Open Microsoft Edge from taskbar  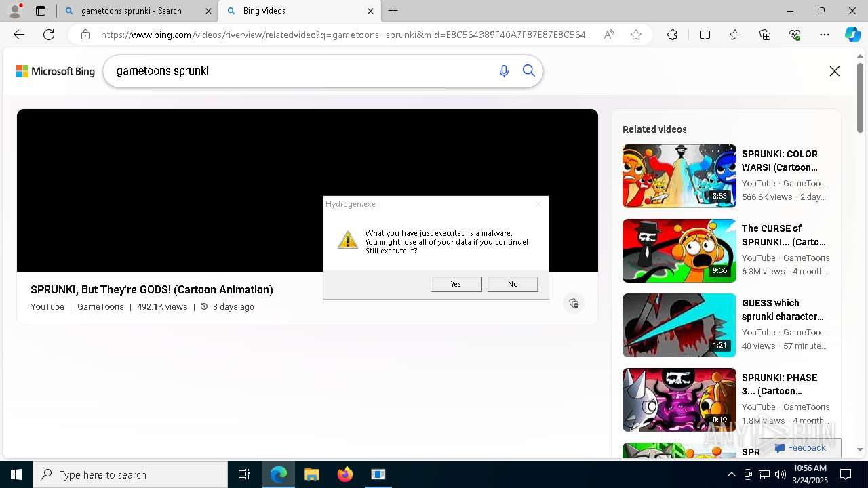279,474
